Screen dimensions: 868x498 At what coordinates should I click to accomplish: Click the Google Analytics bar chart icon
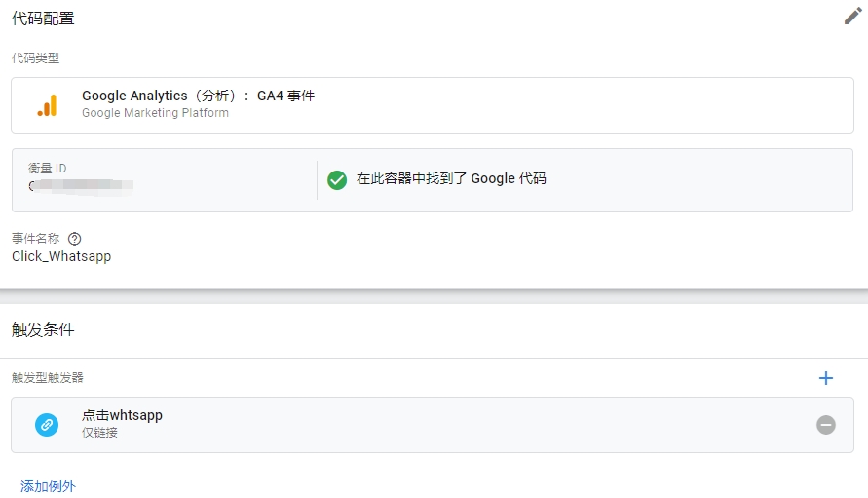[x=47, y=105]
